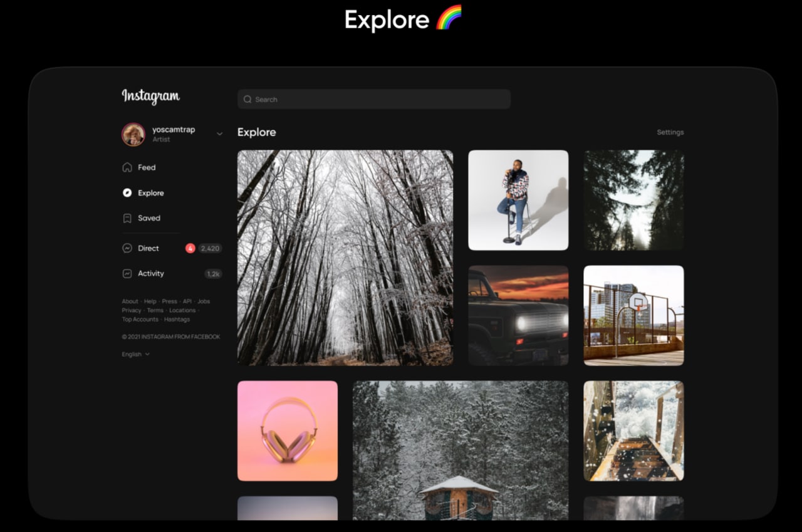
Task: Open the large frosty forest photo
Action: tap(345, 258)
